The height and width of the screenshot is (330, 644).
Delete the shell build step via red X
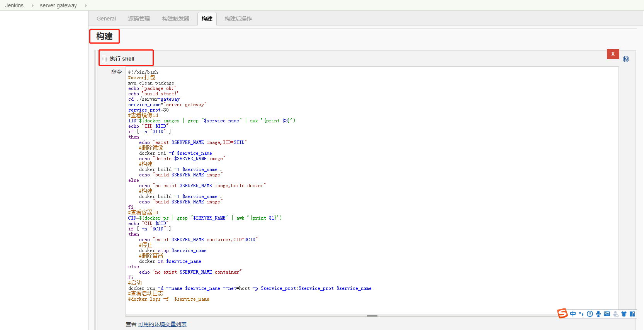tap(613, 54)
